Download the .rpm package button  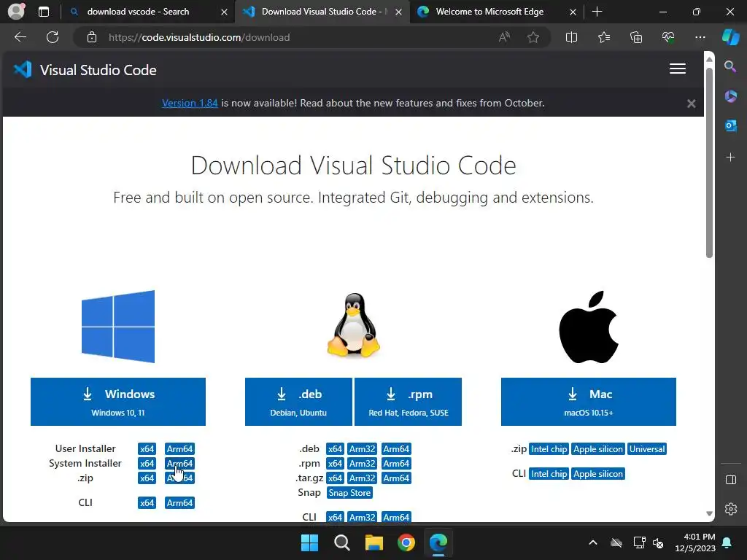(409, 402)
